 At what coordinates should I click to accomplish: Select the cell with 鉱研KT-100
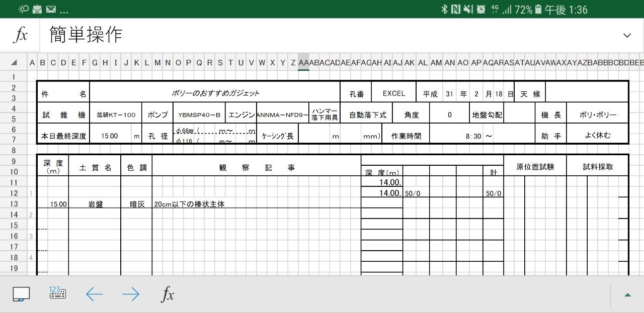point(116,115)
